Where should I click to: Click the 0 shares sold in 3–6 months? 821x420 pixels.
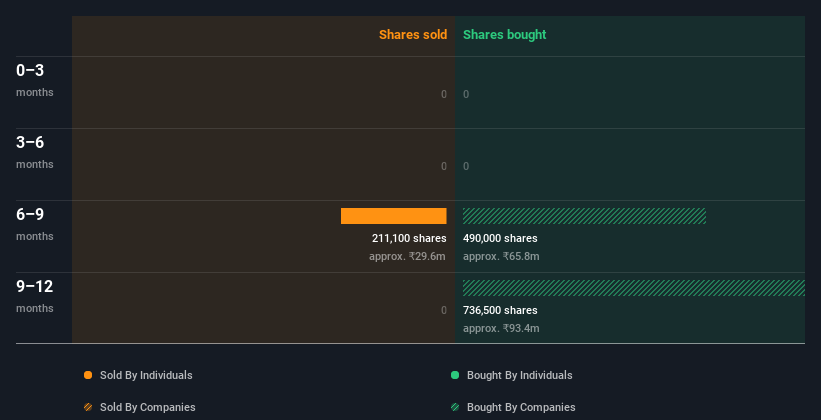pos(444,167)
